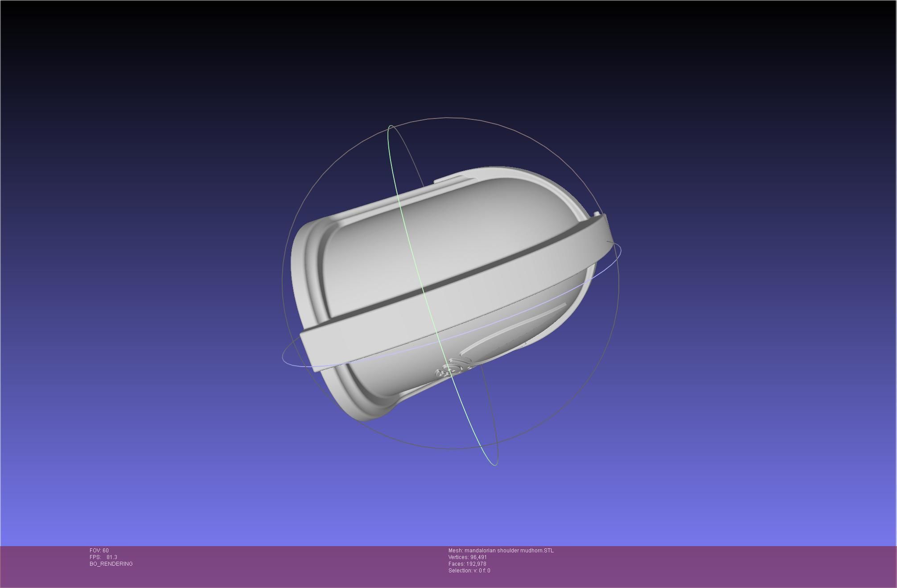Click the FOV: 60 readout
The width and height of the screenshot is (897, 588).
(x=99, y=551)
